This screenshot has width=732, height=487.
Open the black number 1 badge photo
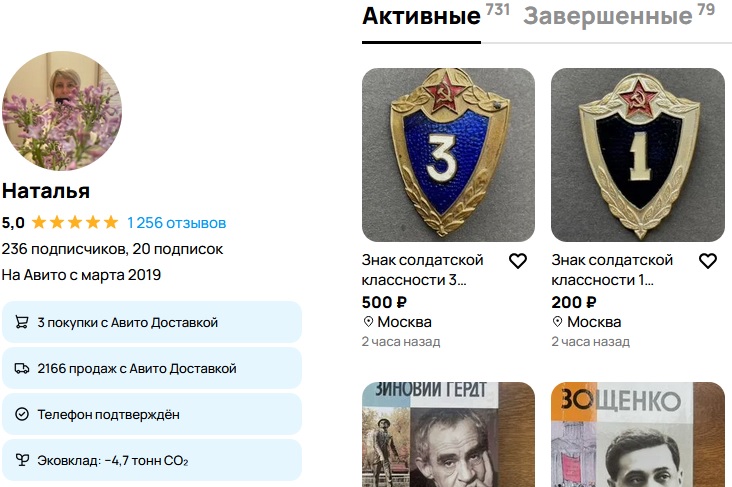[638, 155]
